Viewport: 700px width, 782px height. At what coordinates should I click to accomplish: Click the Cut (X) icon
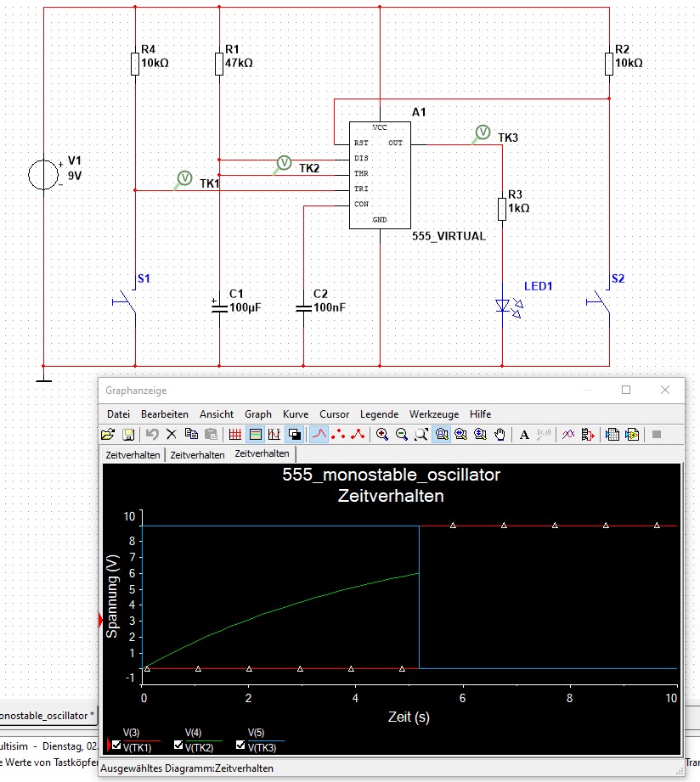pyautogui.click(x=171, y=435)
